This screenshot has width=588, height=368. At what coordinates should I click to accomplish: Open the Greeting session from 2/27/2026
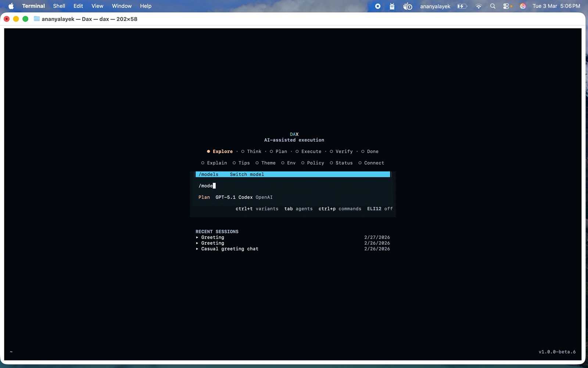tap(293, 237)
